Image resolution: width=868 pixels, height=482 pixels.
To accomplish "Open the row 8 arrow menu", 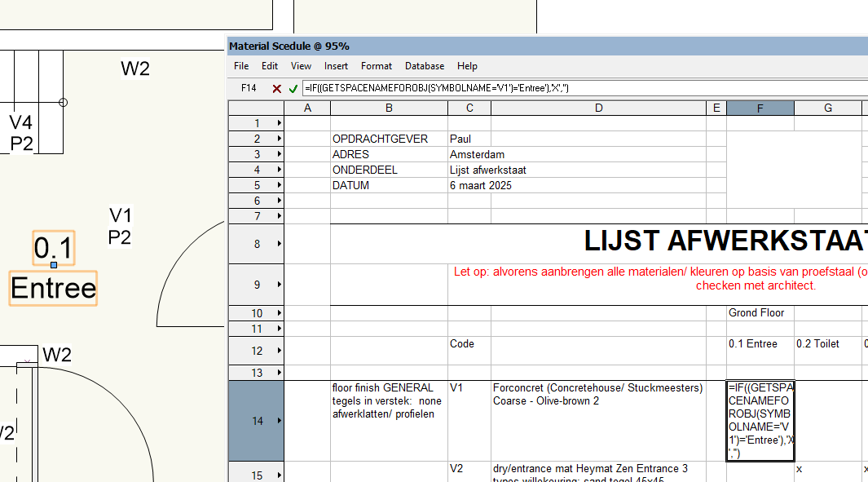I will [x=280, y=244].
